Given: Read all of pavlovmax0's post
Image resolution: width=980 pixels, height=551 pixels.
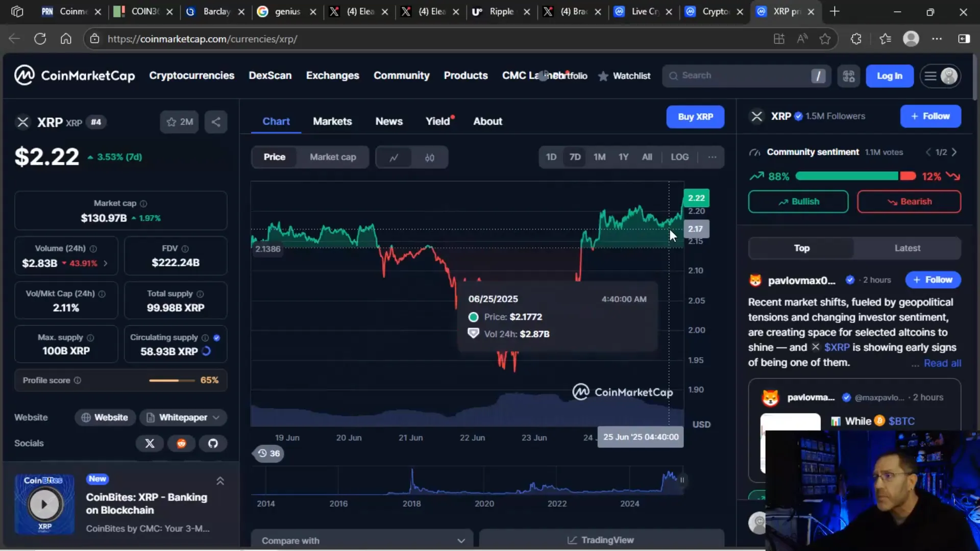Looking at the screenshot, I should [x=942, y=363].
